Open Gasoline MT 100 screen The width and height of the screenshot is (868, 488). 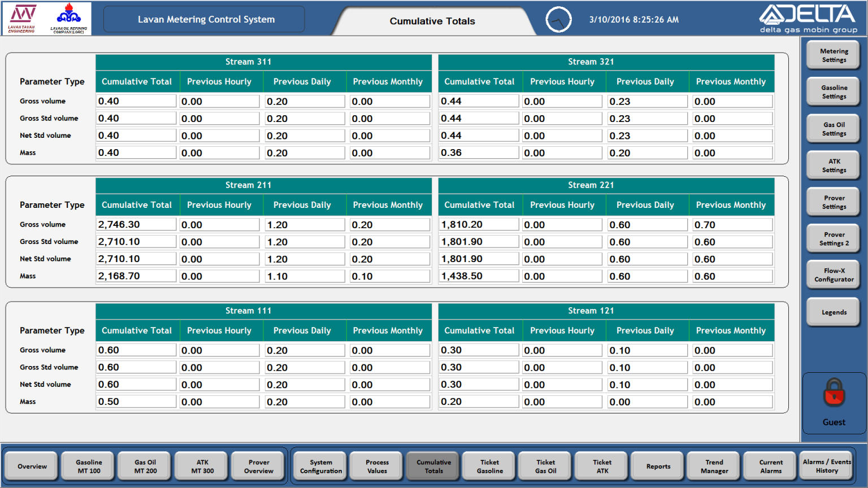coord(88,465)
